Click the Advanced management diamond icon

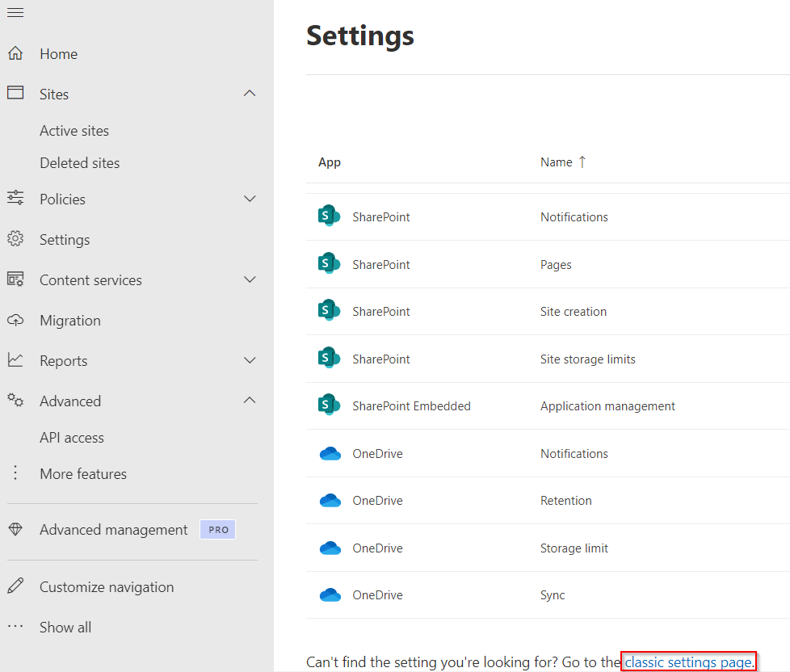[x=15, y=530]
